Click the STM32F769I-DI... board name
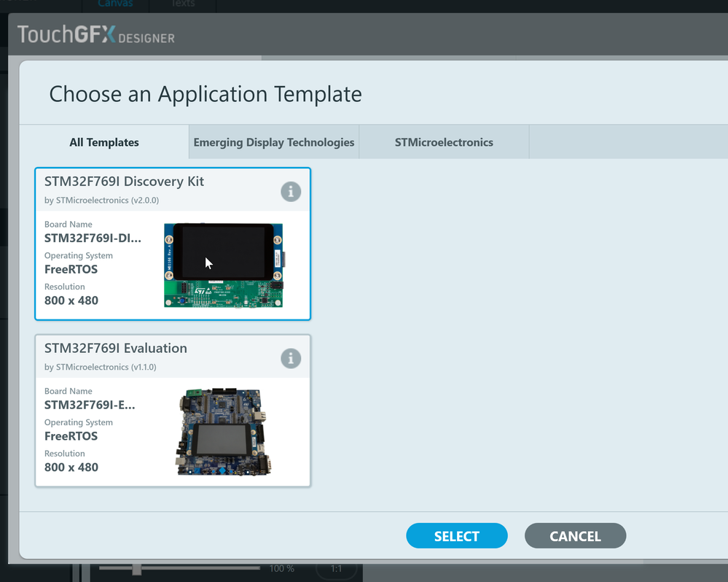 (x=93, y=238)
